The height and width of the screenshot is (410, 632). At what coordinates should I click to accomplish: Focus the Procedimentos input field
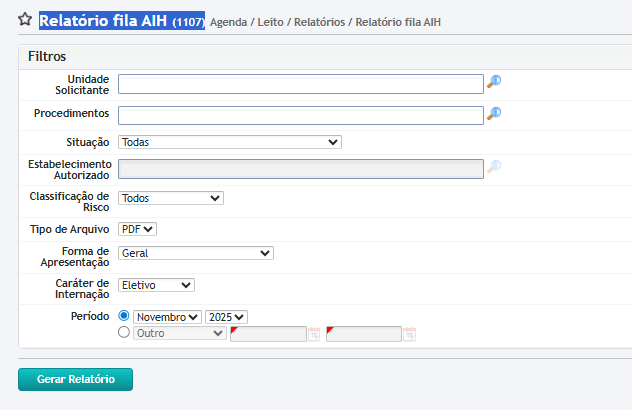(x=300, y=115)
